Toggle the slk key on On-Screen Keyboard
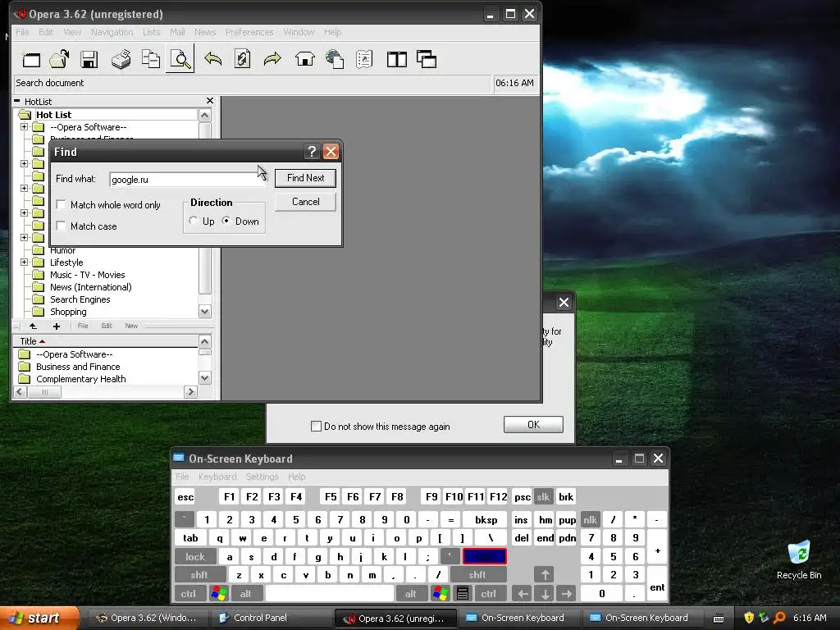Viewport: 840px width, 630px height. pos(543,496)
